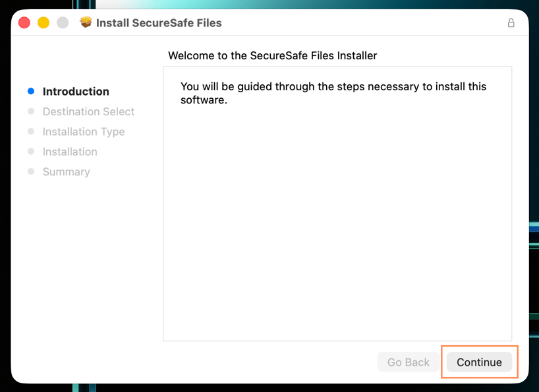Click the disabled gray zoom button
Viewport: 539px width, 392px height.
(63, 22)
